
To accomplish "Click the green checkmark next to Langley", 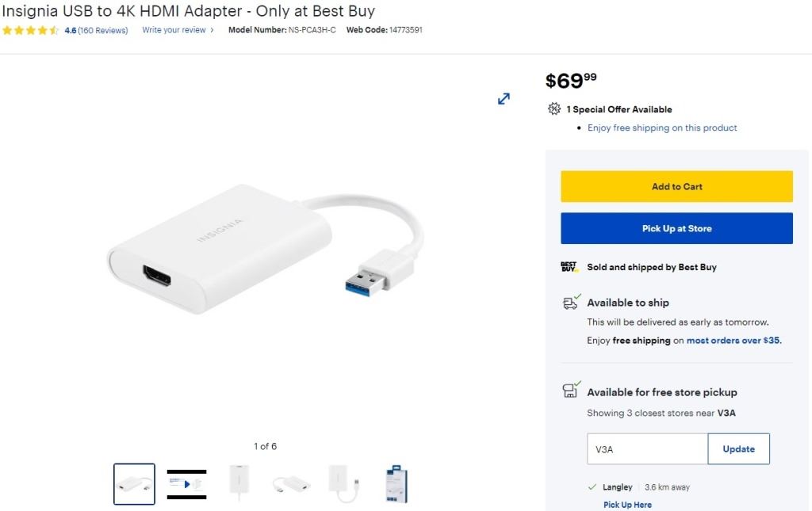I will (x=592, y=487).
